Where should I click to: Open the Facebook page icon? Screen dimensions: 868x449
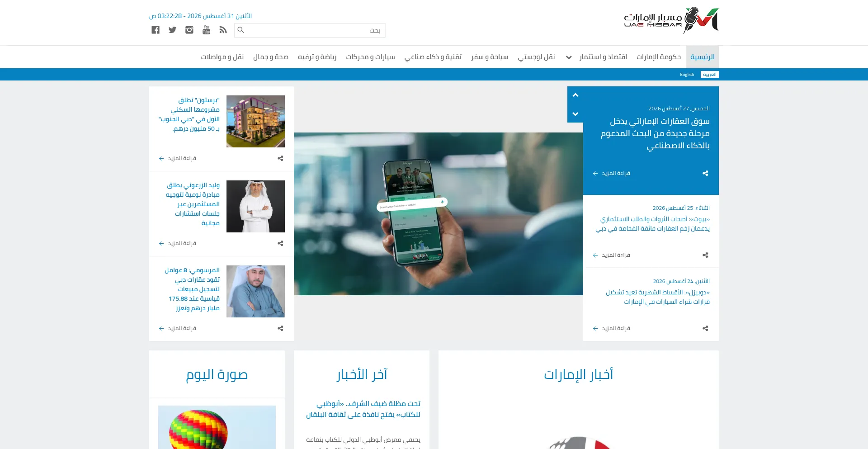156,30
